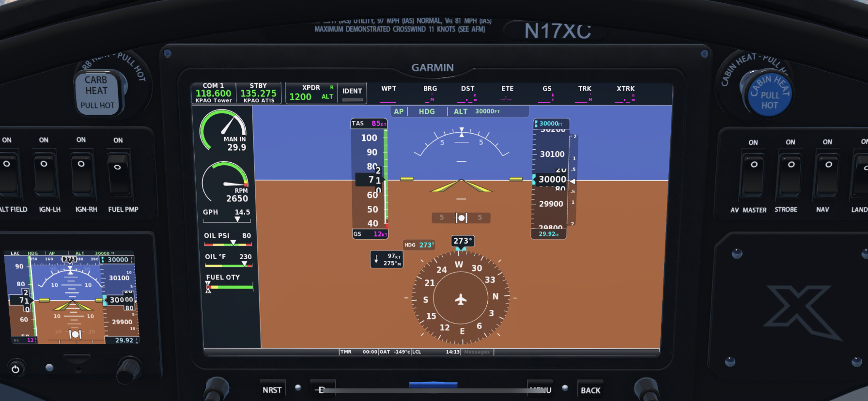
Task: Click the manifold pressure arc gauge
Action: point(223,129)
